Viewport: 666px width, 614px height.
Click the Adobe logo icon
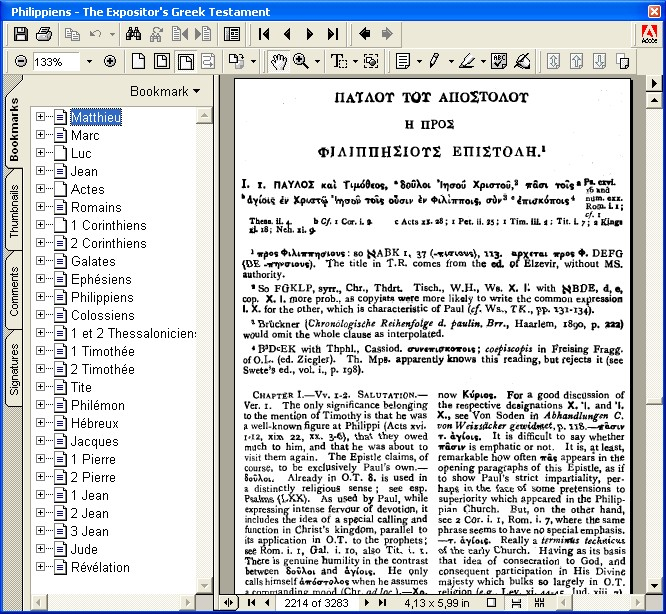649,34
